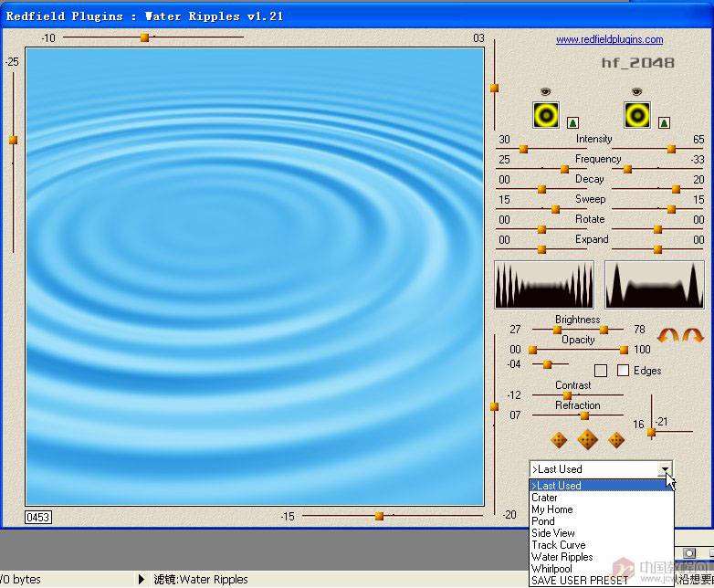This screenshot has width=714, height=588.
Task: Click the upper right vertical slider handle
Action: 495,89
